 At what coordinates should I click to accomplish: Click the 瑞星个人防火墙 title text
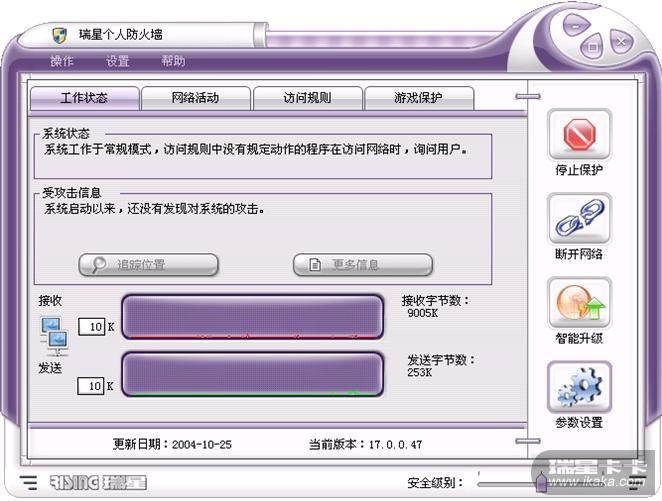[121, 35]
